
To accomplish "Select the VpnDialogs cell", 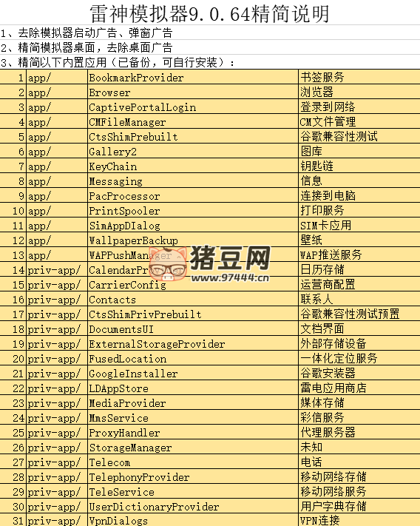I will pos(193,519).
